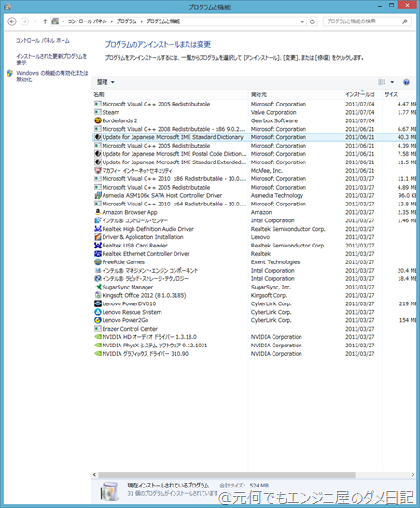420x508 pixels.
Task: Sort by the インストール日 column header
Action: (x=362, y=94)
